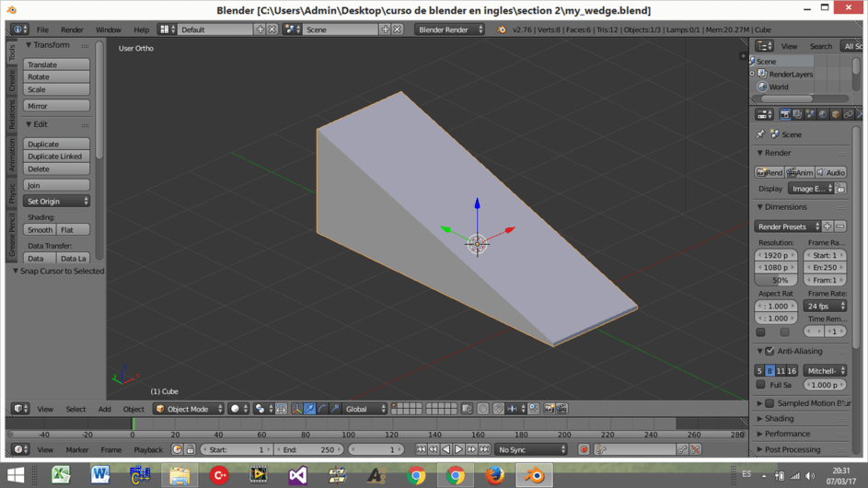
Task: Jump to first frame playback button
Action: (421, 449)
